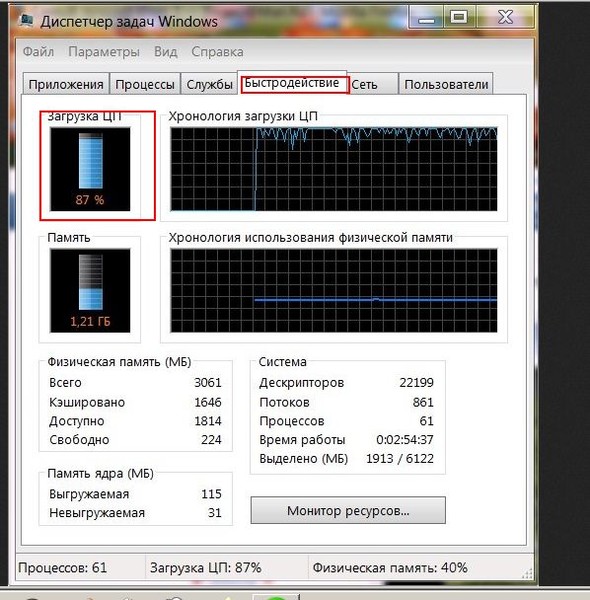Image resolution: width=590 pixels, height=600 pixels.
Task: Switch to the Процессы tab
Action: pyautogui.click(x=145, y=84)
